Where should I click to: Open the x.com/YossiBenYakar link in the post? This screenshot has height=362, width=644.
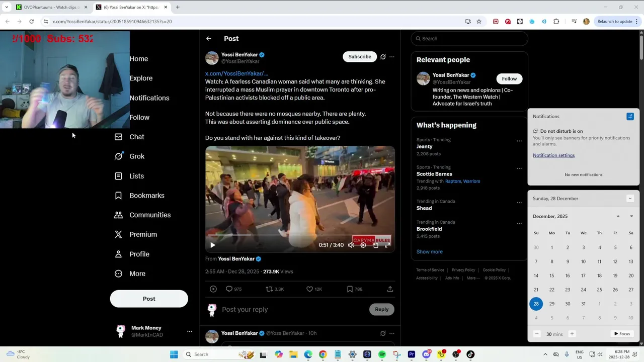pyautogui.click(x=236, y=73)
